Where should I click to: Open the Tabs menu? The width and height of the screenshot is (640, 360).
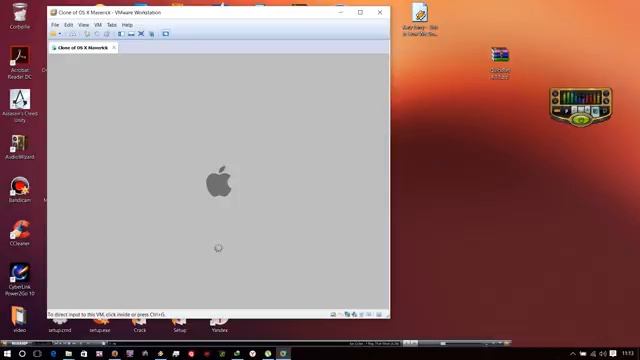pos(112,25)
